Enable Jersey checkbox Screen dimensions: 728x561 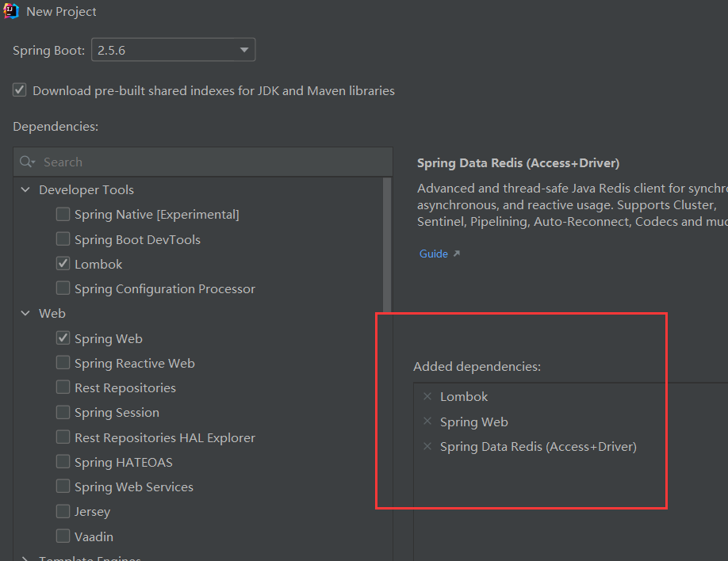tap(63, 511)
